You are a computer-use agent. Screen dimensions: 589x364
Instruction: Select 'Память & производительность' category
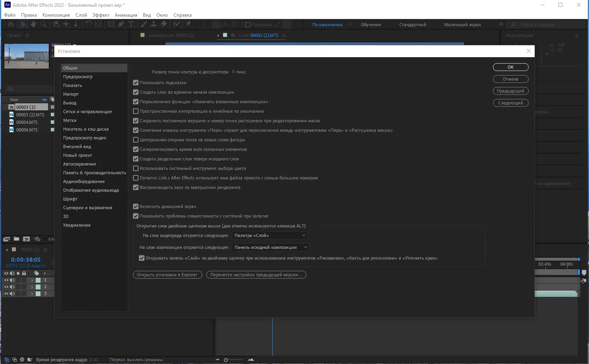click(94, 173)
